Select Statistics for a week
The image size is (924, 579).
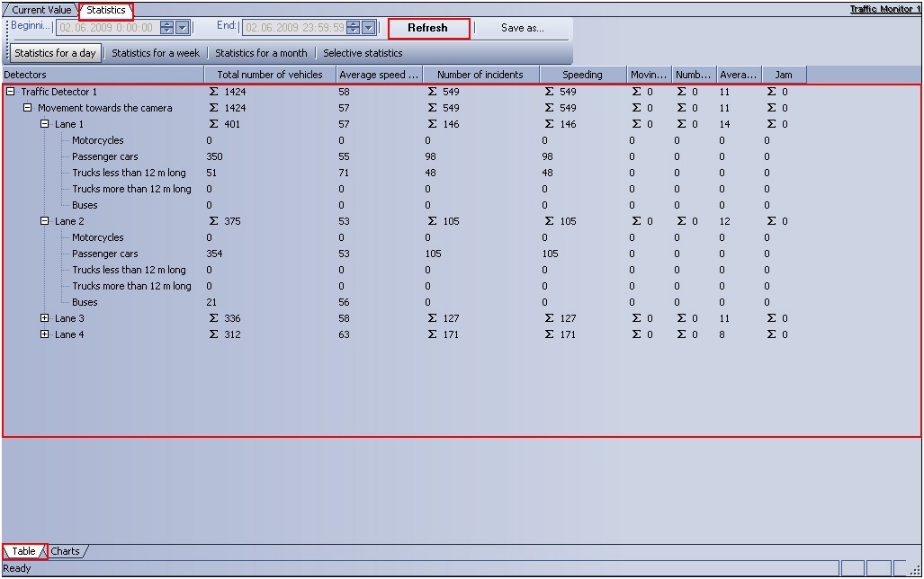[156, 53]
